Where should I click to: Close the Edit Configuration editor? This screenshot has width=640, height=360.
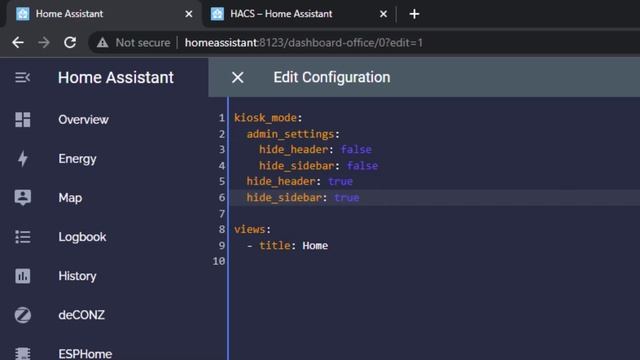coord(238,78)
